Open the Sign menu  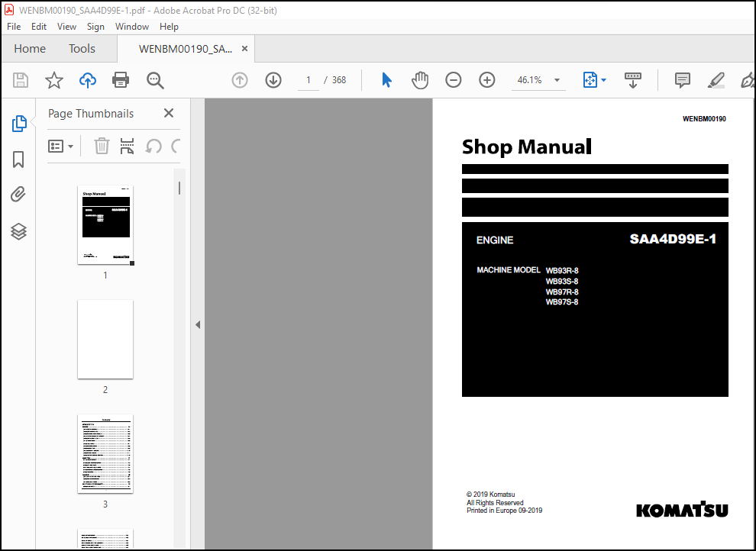95,27
